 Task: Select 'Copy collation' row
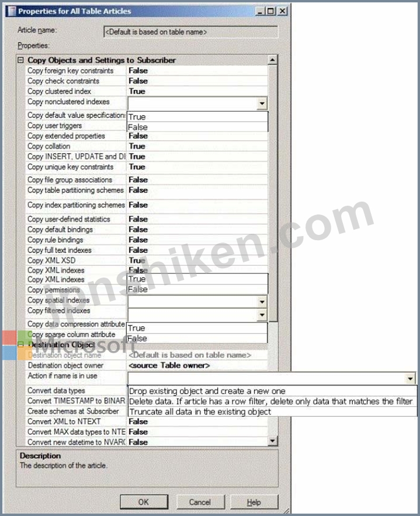pyautogui.click(x=147, y=146)
